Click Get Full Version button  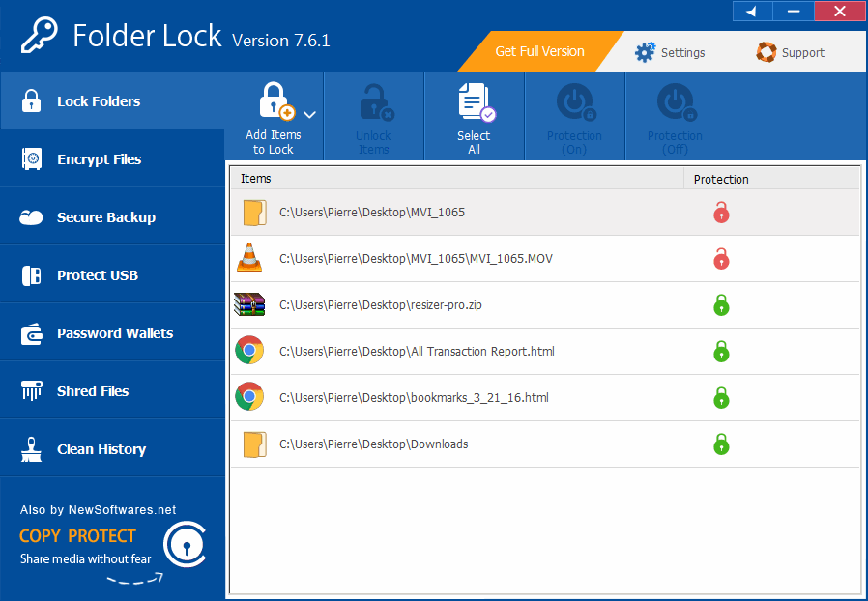click(539, 51)
